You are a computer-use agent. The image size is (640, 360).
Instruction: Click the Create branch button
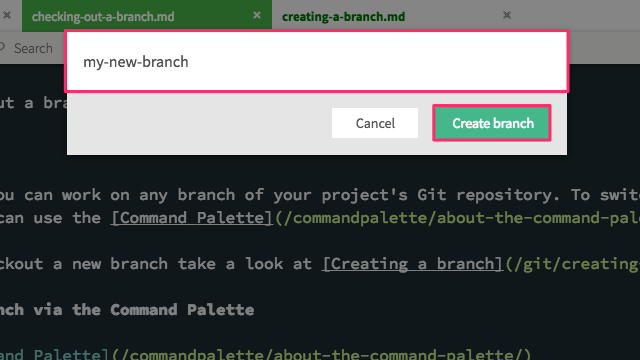pyautogui.click(x=492, y=123)
